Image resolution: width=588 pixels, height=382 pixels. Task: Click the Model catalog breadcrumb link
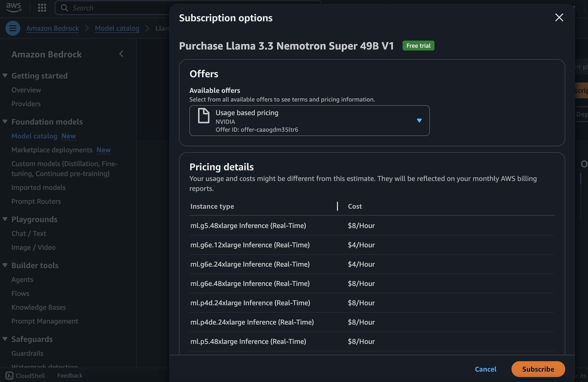[x=117, y=28]
